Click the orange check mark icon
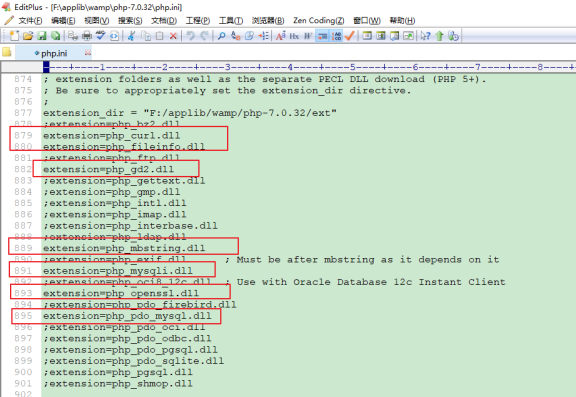This screenshot has height=397, width=576. coord(350,36)
